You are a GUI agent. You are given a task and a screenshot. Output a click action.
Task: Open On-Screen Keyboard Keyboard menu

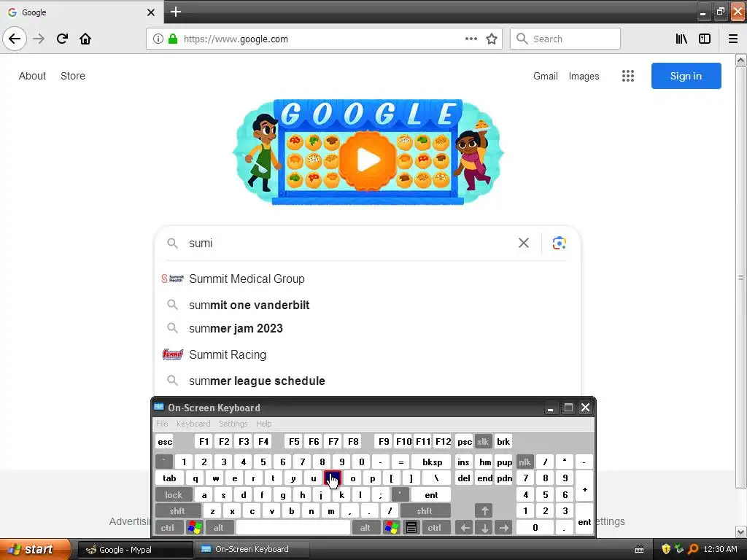193,424
